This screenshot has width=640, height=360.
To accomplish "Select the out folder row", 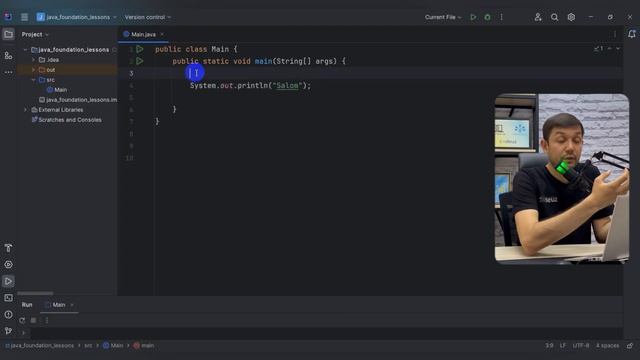I will coord(67,70).
